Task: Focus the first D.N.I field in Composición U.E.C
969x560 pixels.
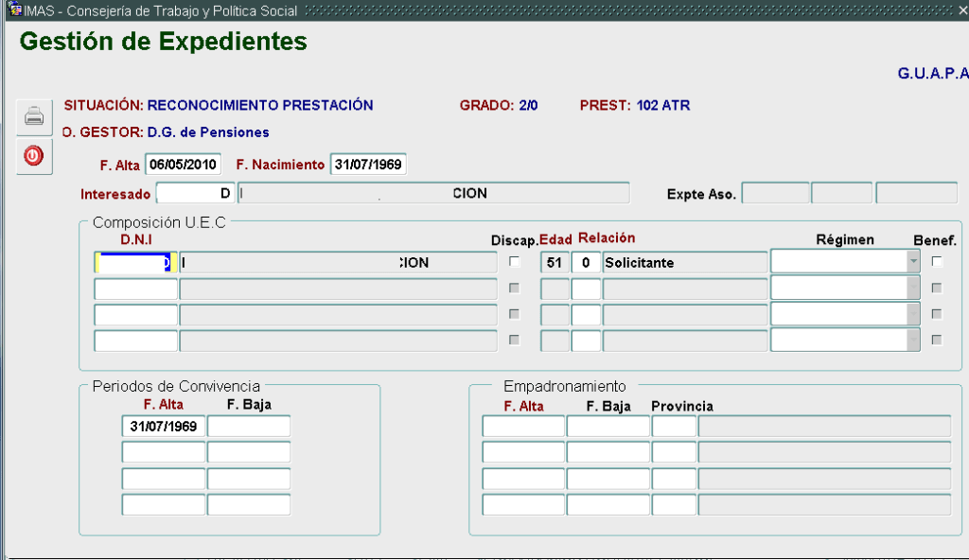Action: pyautogui.click(x=135, y=262)
